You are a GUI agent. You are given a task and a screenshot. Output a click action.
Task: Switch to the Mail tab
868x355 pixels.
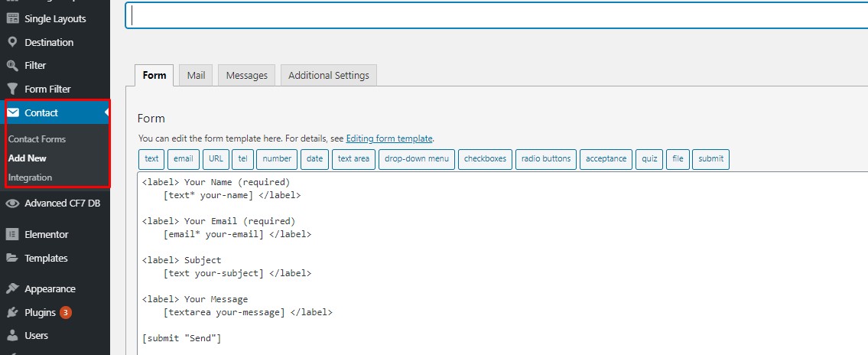196,75
